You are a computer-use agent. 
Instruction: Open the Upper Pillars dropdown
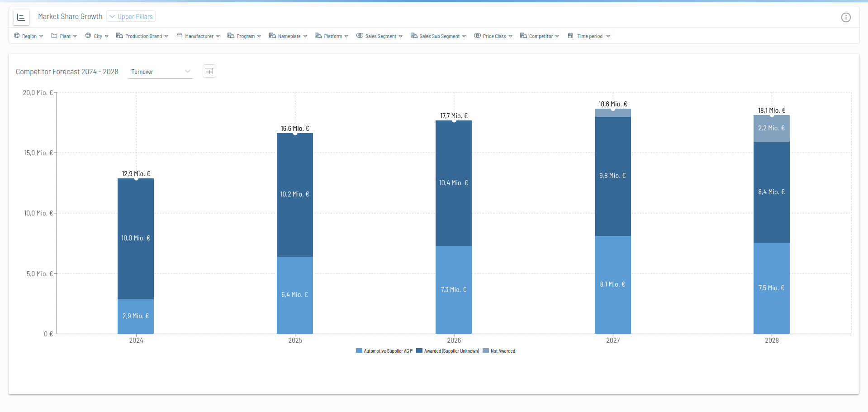coord(131,17)
